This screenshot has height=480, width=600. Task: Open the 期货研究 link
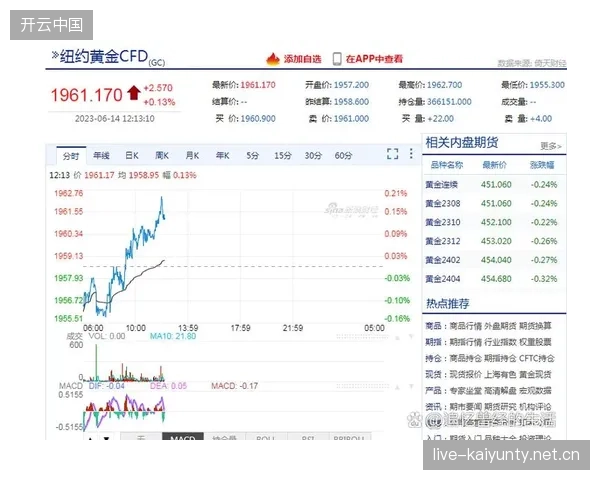[500, 407]
